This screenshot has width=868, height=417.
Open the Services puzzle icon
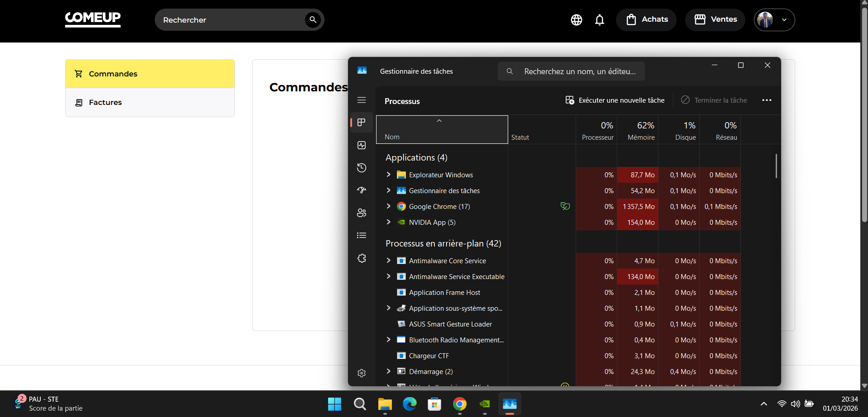pos(362,258)
